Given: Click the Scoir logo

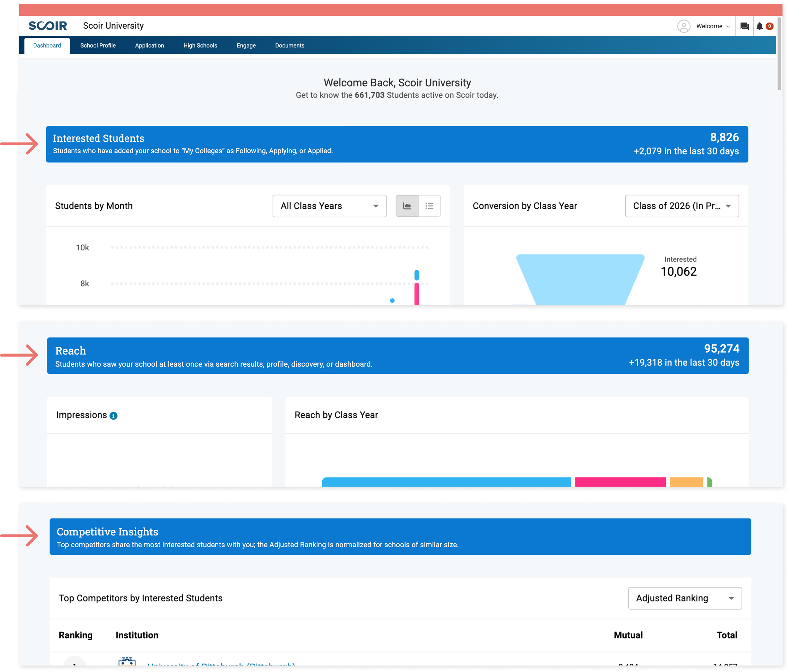Looking at the screenshot, I should (48, 26).
